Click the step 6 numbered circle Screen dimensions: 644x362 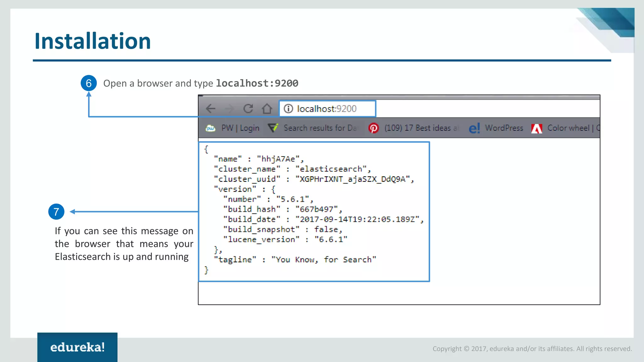pyautogui.click(x=89, y=83)
